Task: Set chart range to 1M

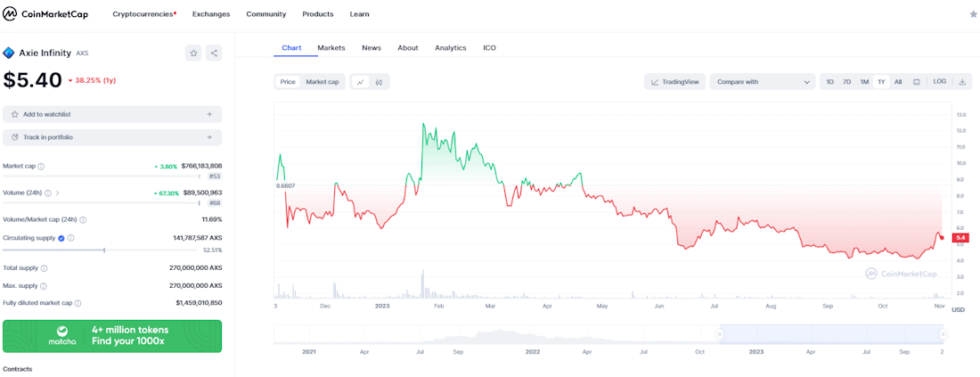Action: tap(864, 82)
